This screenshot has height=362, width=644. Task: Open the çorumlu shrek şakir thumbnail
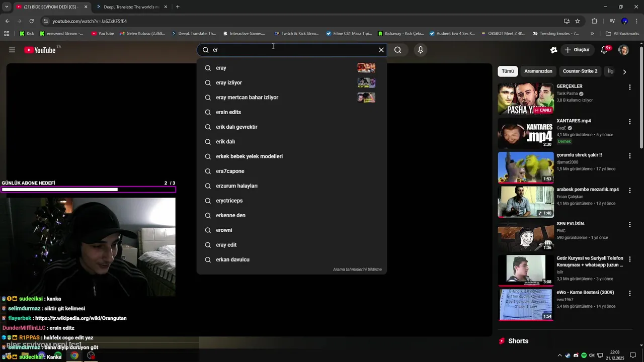point(526,167)
